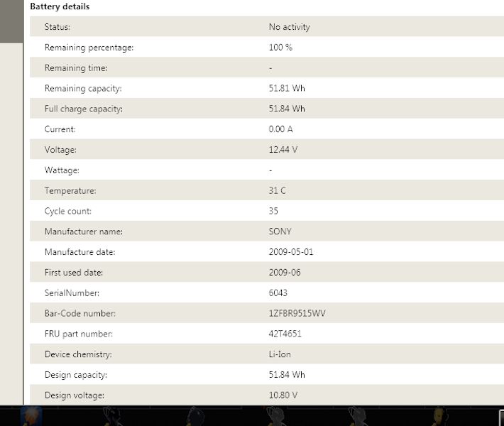
Task: Click the Manufacture date 2009-05-01 value
Action: coord(291,252)
